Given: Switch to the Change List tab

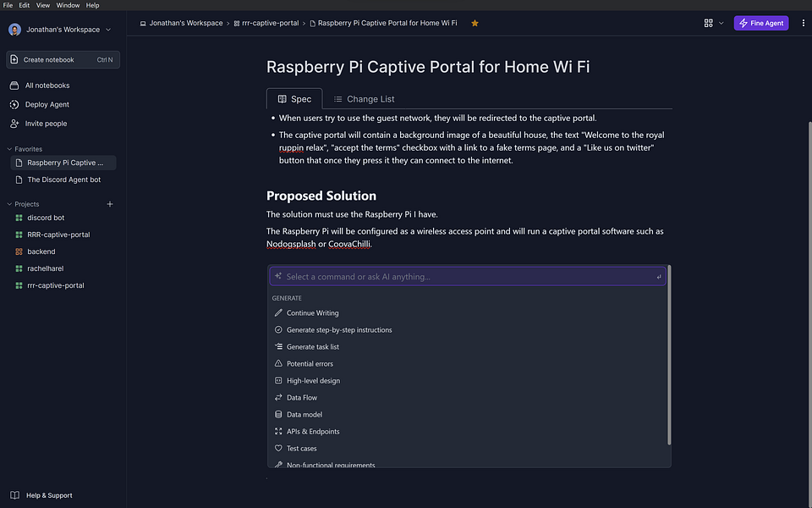Looking at the screenshot, I should [364, 99].
